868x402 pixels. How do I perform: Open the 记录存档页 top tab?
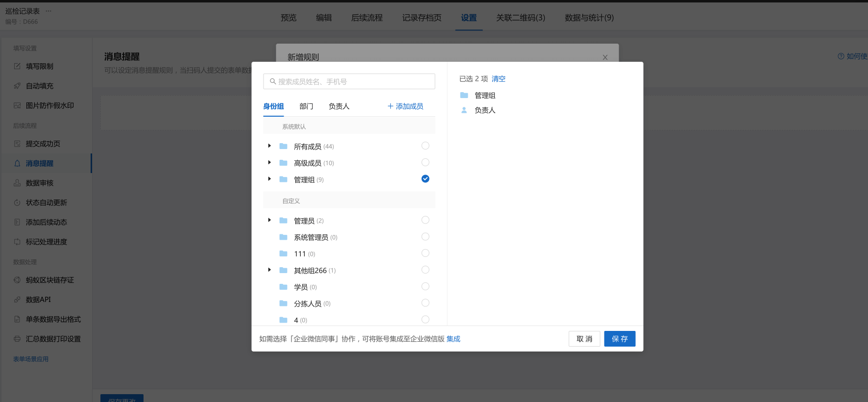pos(422,18)
